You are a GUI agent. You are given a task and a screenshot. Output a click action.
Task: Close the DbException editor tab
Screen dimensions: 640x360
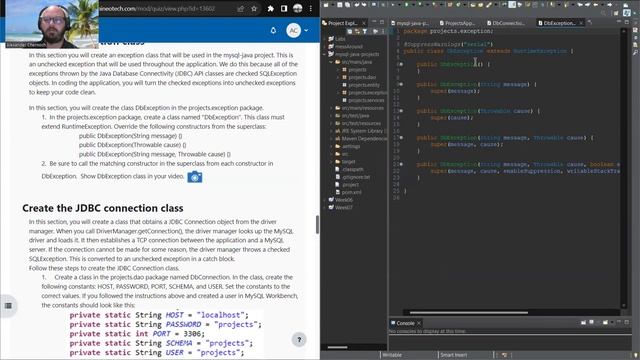(581, 23)
